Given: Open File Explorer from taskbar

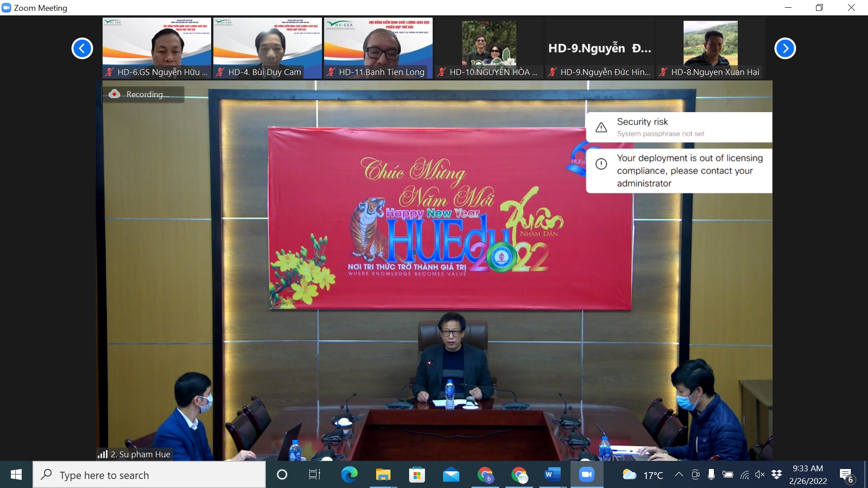Looking at the screenshot, I should (383, 474).
